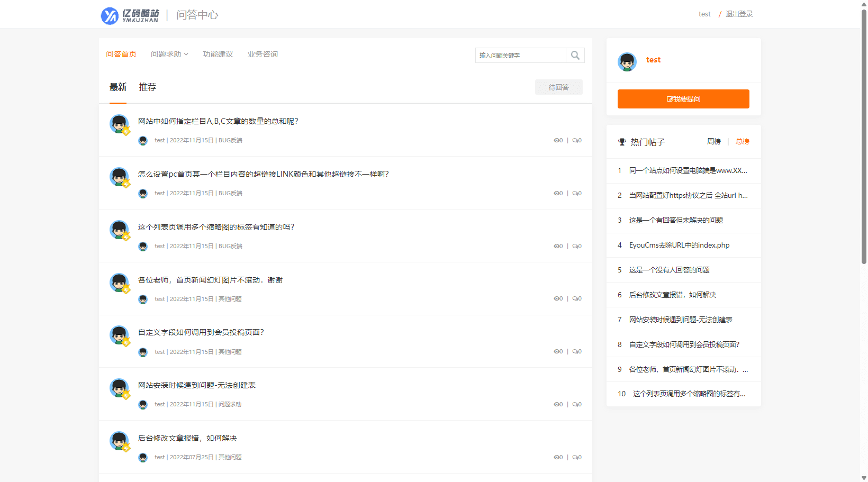Click the sidebar avatar of user test

(x=627, y=61)
